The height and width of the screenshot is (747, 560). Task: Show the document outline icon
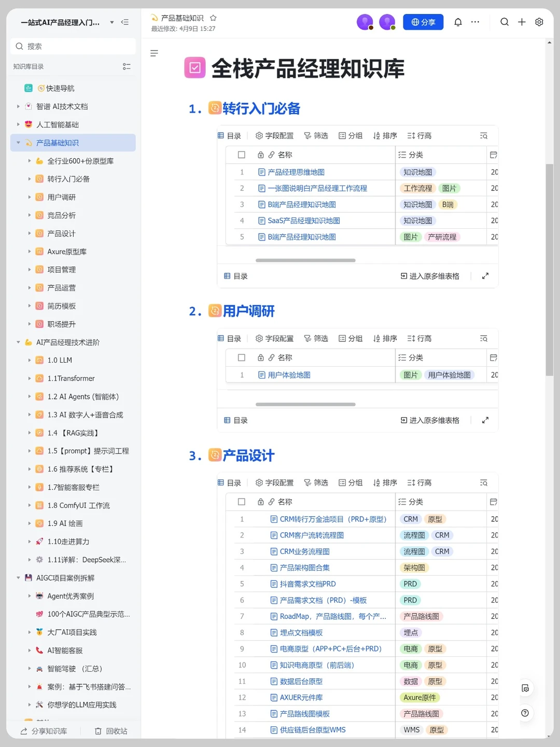coord(154,53)
